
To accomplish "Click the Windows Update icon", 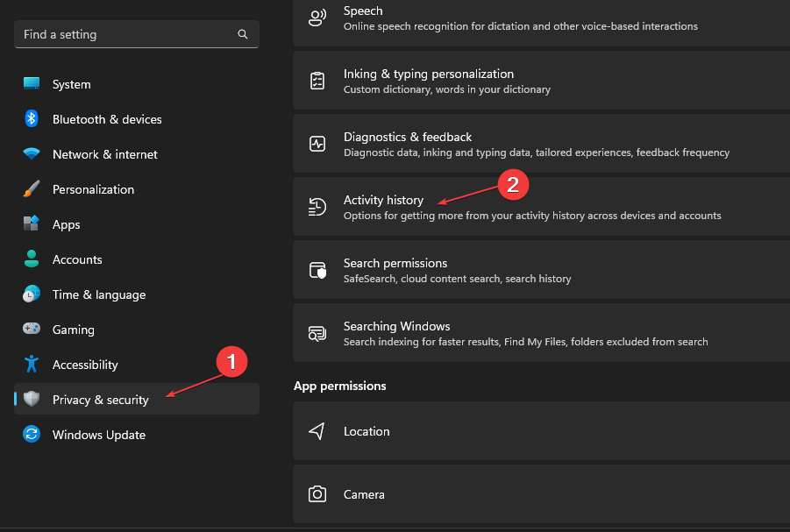I will pyautogui.click(x=31, y=435).
